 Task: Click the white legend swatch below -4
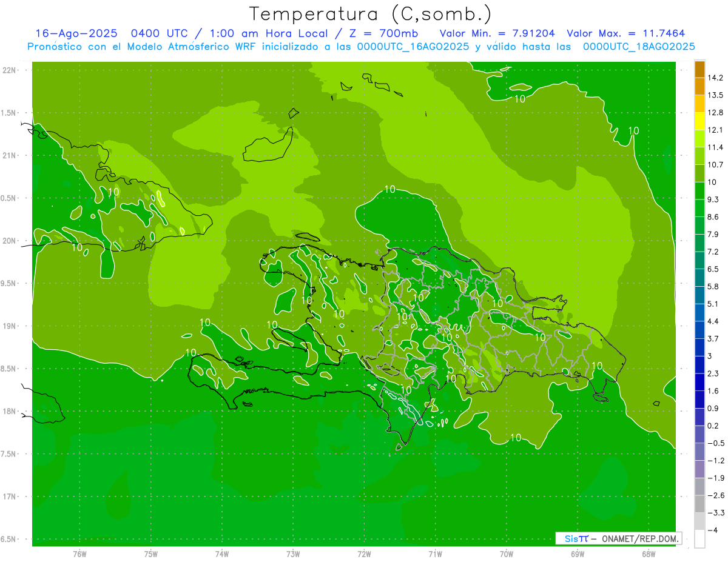(x=699, y=538)
